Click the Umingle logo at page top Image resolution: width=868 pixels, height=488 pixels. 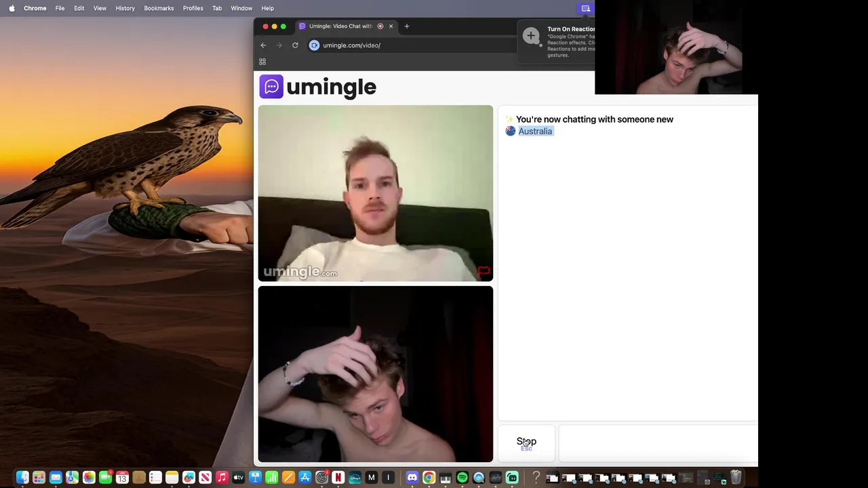click(x=317, y=87)
